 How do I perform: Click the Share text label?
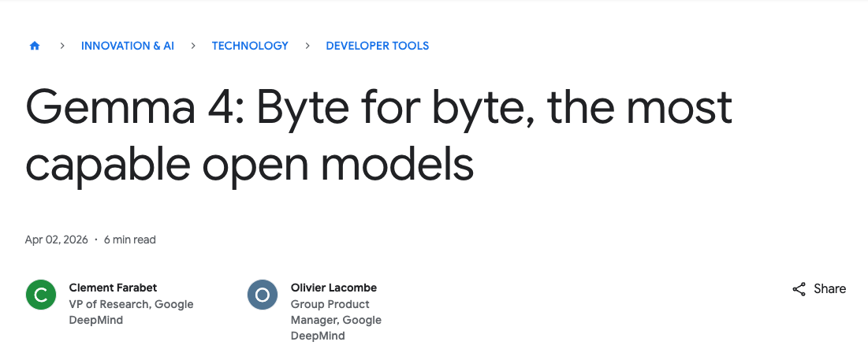pyautogui.click(x=829, y=289)
